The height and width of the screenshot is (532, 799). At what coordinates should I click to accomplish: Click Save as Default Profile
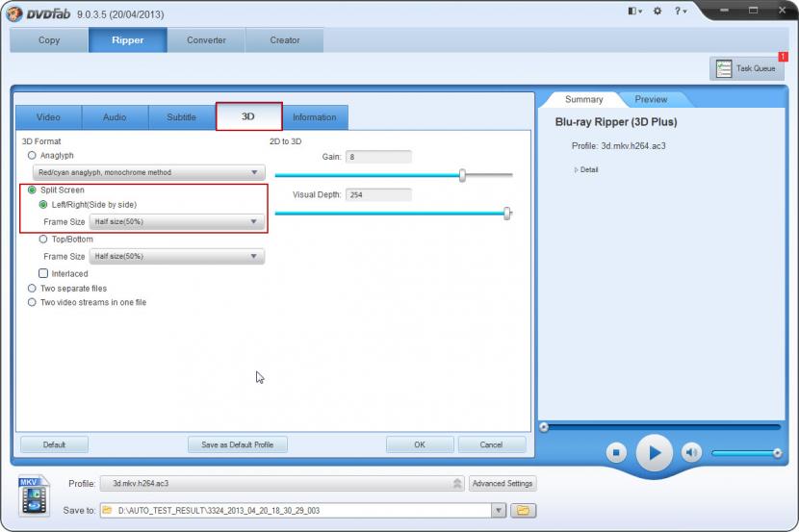coord(238,444)
